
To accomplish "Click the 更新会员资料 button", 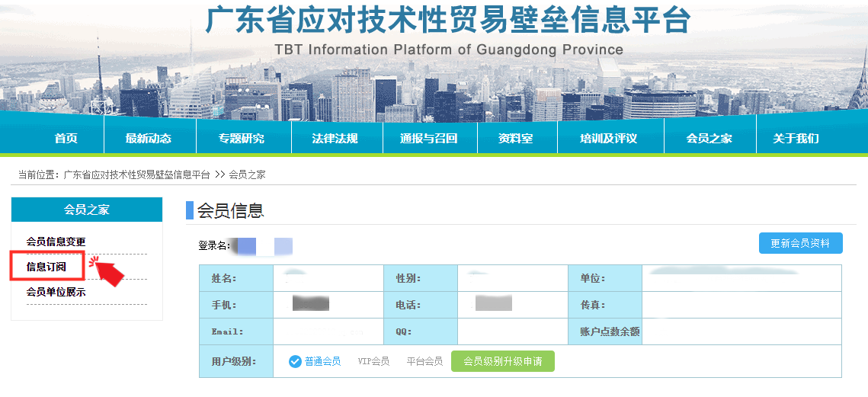I will pos(800,243).
